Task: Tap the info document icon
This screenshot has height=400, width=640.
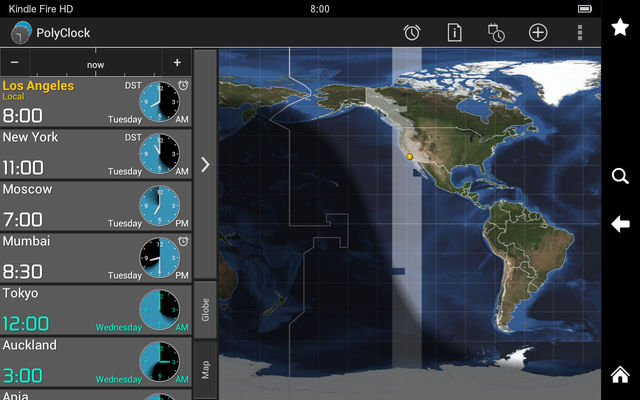Action: 455,33
